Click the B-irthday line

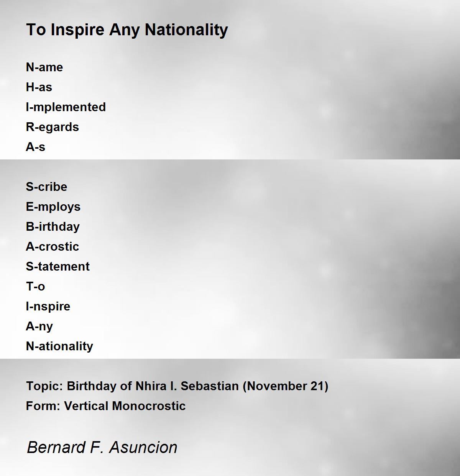tap(53, 227)
